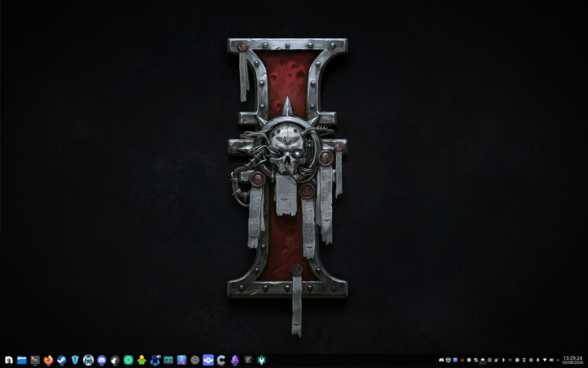Image resolution: width=588 pixels, height=368 pixels.
Task: Open the purple tower app in taskbar
Action: 182,360
